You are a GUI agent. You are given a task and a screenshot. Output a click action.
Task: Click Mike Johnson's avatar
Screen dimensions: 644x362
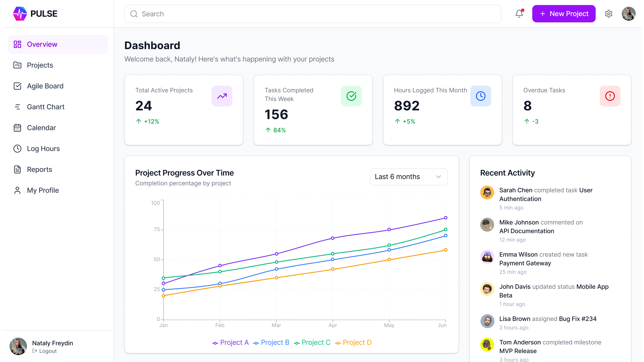487,225
